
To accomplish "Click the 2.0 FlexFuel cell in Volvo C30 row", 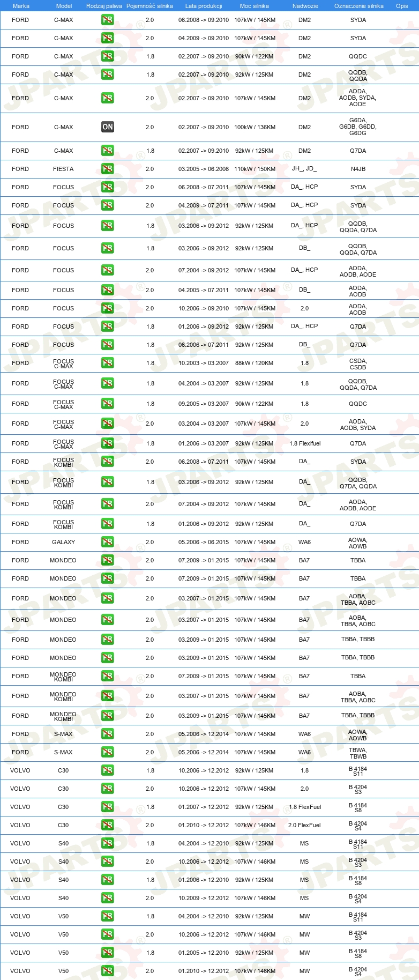I will tap(304, 825).
